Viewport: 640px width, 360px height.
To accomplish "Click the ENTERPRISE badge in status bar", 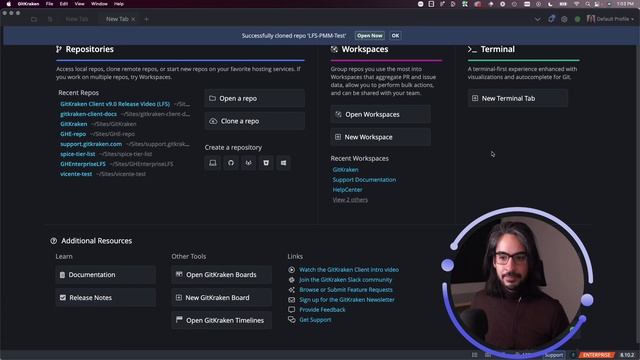I will click(x=596, y=355).
